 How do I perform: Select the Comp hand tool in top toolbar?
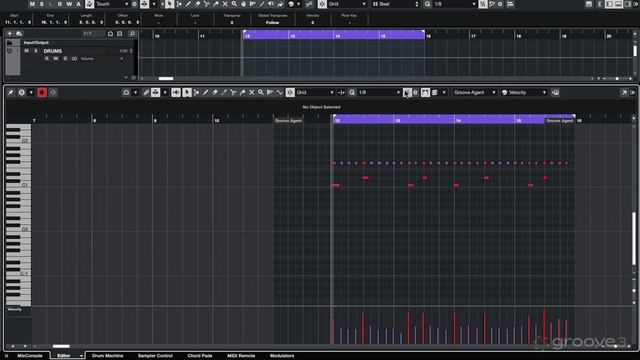(243, 4)
